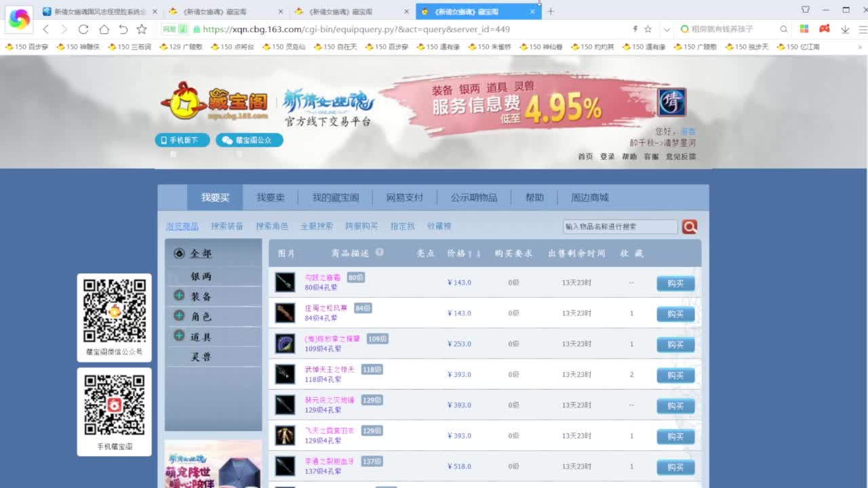Click 购买 for 武悼天王之惊天
The width and height of the screenshot is (868, 488).
pyautogui.click(x=675, y=375)
